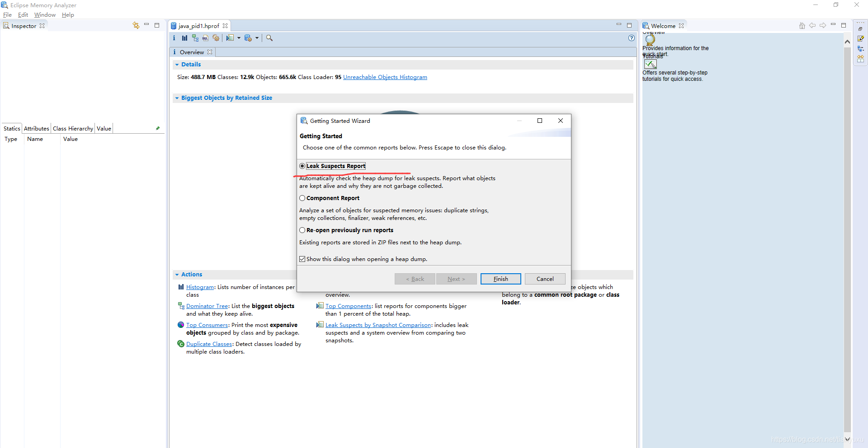Open the overview info toolbar icon
This screenshot has height=448, width=868.
pos(174,38)
